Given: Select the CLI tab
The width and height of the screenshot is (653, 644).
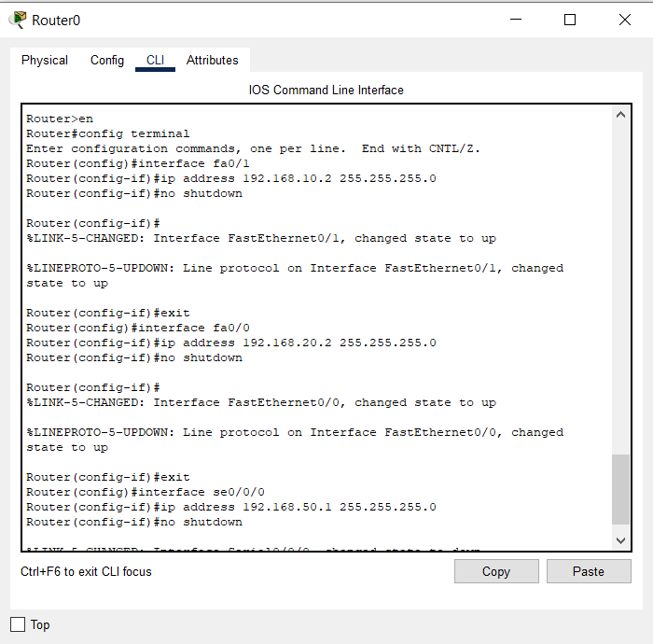Looking at the screenshot, I should [x=155, y=61].
